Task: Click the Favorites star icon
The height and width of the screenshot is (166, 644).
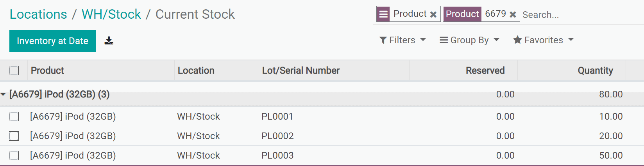Action: [517, 40]
